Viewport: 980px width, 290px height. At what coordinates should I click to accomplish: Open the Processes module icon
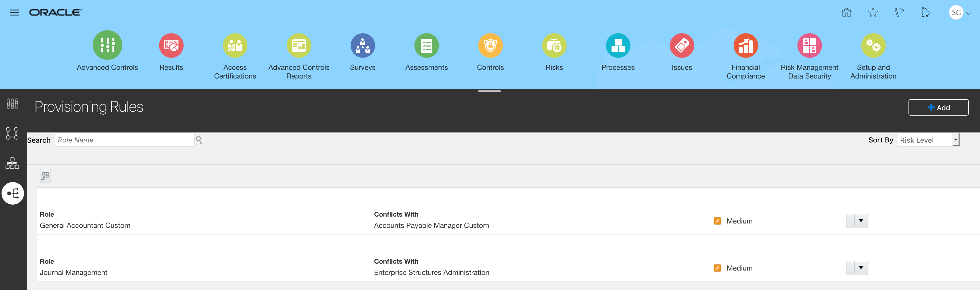tap(618, 46)
